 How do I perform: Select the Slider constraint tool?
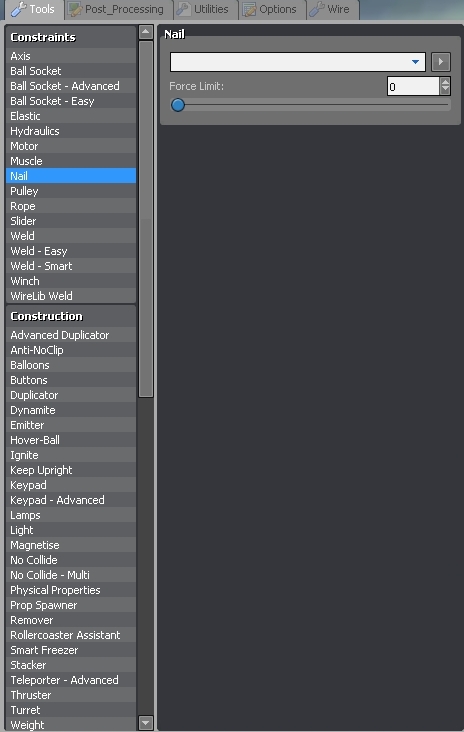point(71,221)
